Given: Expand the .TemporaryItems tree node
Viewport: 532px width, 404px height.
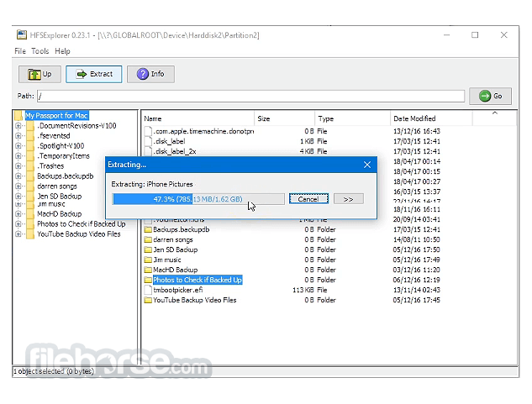Looking at the screenshot, I should tap(18, 156).
